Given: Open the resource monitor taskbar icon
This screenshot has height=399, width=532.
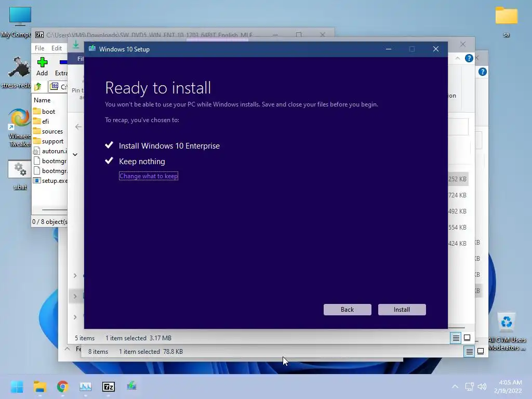Looking at the screenshot, I should point(86,387).
